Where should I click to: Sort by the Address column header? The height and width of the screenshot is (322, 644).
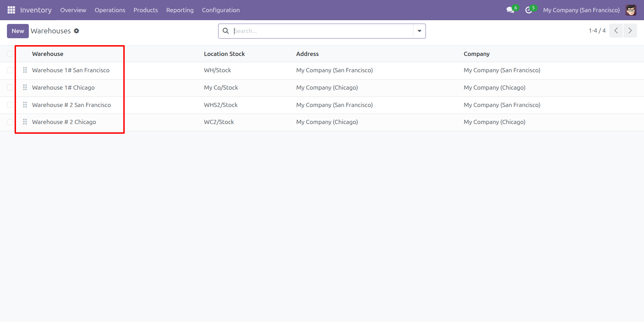coord(307,54)
